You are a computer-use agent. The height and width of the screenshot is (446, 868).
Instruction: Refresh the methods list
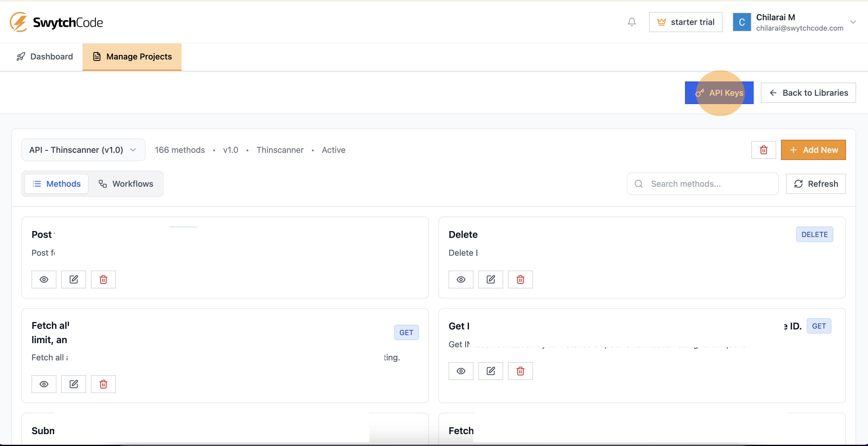pos(816,184)
